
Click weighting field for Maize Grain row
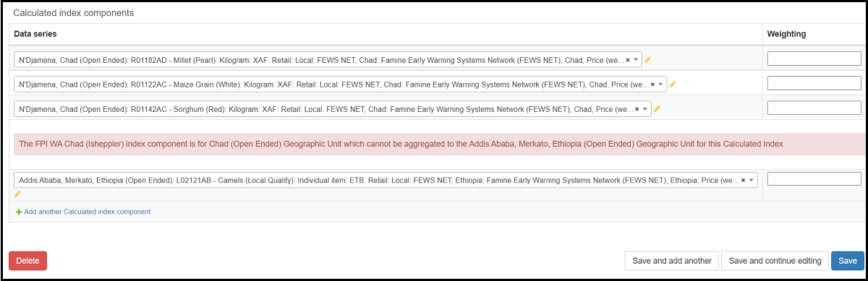(814, 84)
